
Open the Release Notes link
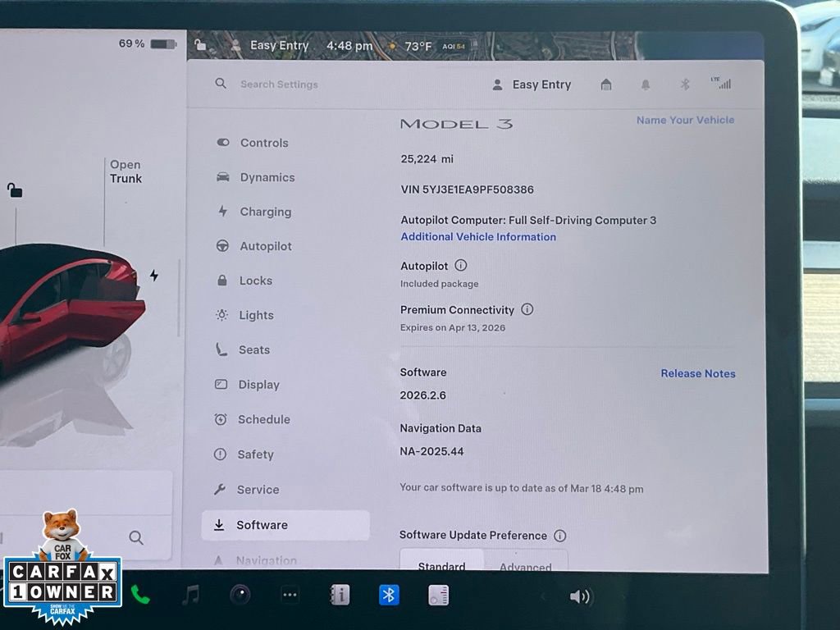pyautogui.click(x=698, y=373)
